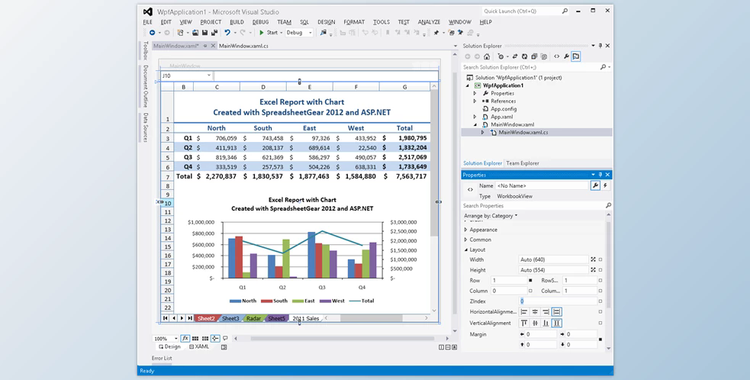The height and width of the screenshot is (380, 750).
Task: Open the designer zoom 100% dropdown
Action: [165, 338]
